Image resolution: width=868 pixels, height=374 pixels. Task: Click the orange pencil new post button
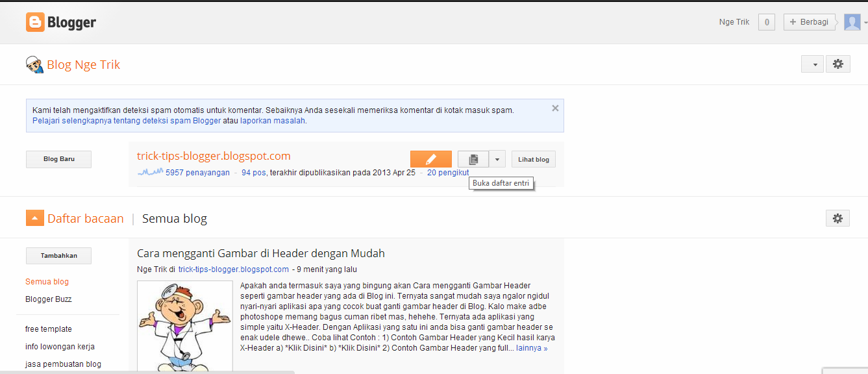[431, 159]
